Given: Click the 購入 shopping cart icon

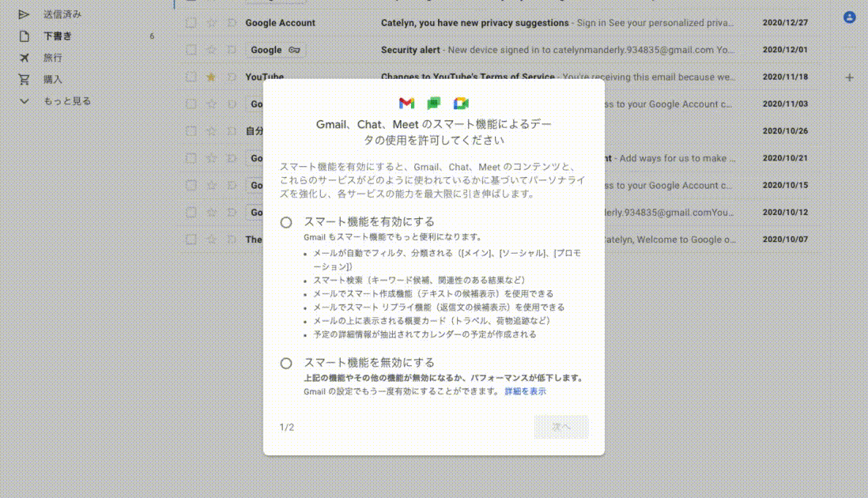Looking at the screenshot, I should pyautogui.click(x=24, y=79).
